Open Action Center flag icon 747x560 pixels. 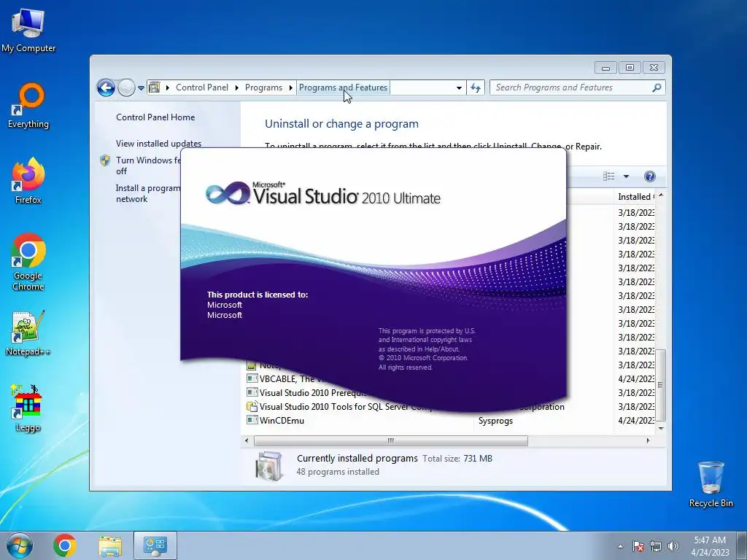(638, 546)
